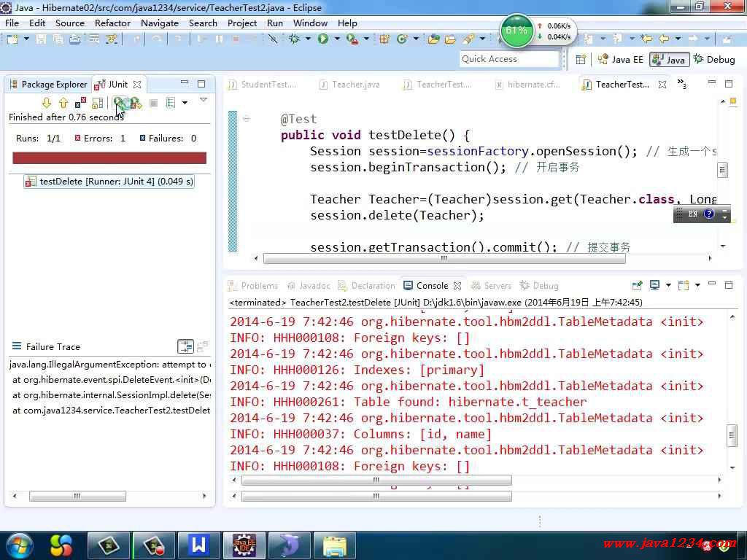Open the Window menu
Screen dimensions: 747x560
click(x=310, y=23)
